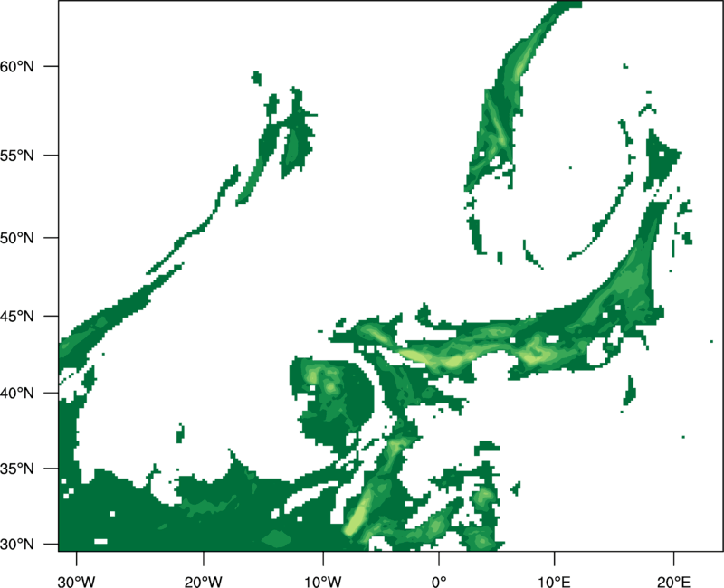Click the tick mark beside 35°N
Viewport: 724px width, 588px height.
(52, 469)
